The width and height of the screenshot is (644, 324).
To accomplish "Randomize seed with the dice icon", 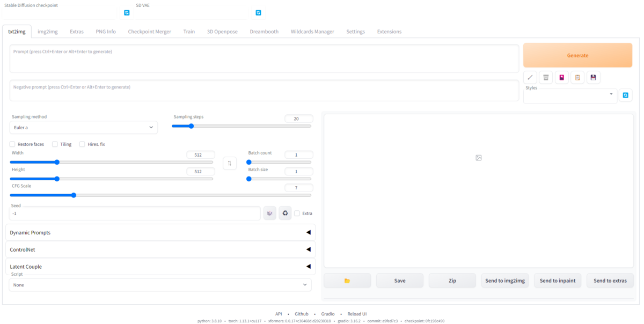I will 269,213.
